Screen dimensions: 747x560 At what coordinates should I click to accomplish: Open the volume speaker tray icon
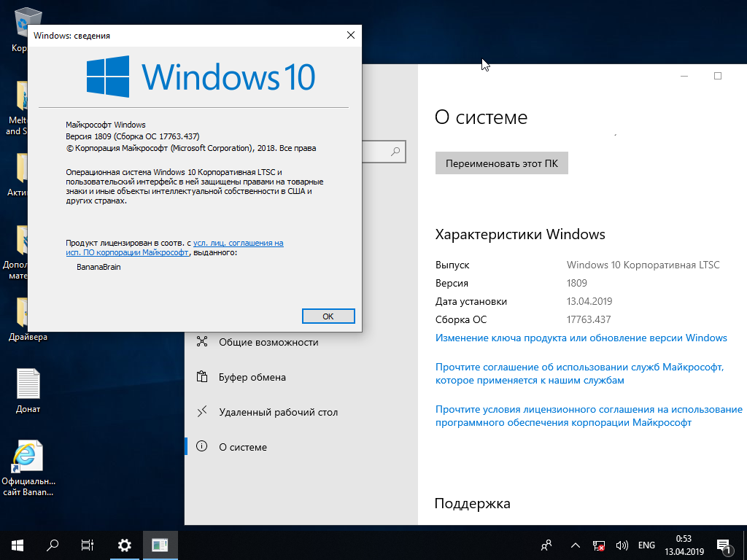click(622, 545)
